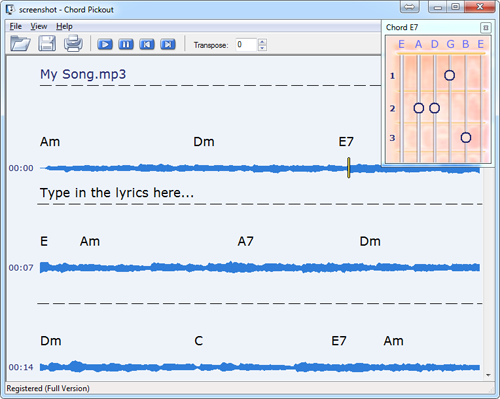Click the 00:00 timestamp
The image size is (500, 399).
[x=21, y=168]
